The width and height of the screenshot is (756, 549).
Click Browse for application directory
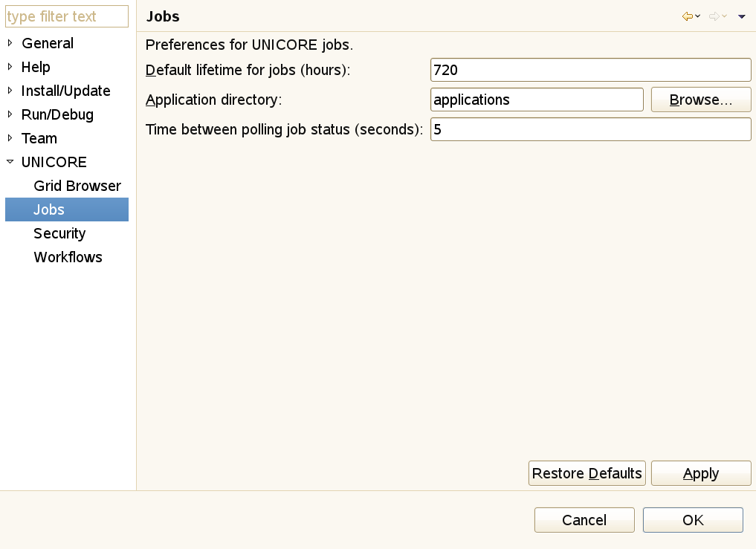[x=701, y=100]
